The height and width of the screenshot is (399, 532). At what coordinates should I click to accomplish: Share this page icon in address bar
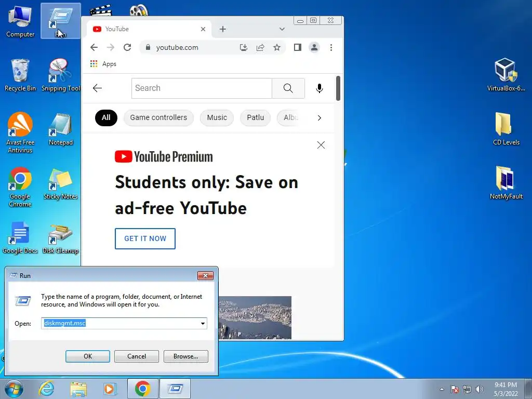click(260, 47)
